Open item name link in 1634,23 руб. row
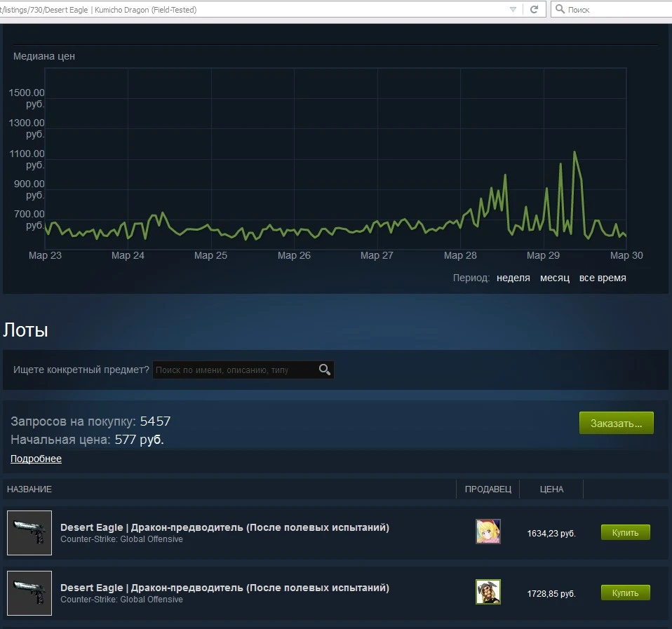 tap(224, 527)
